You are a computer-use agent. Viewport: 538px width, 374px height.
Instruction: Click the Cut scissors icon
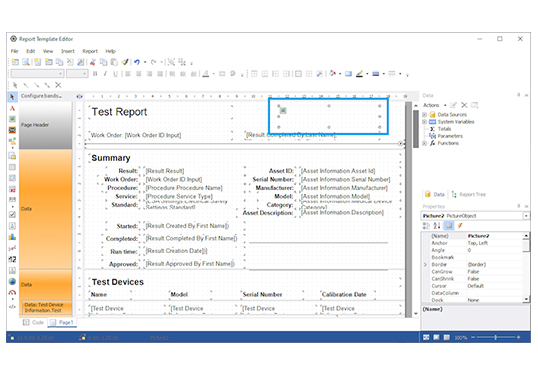93,62
